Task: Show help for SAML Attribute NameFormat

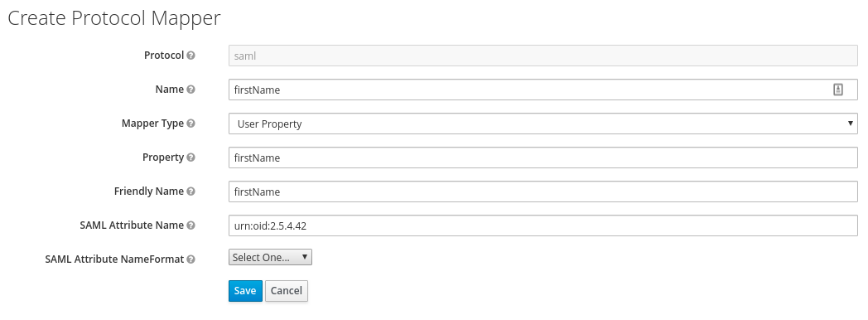Action: click(x=191, y=259)
